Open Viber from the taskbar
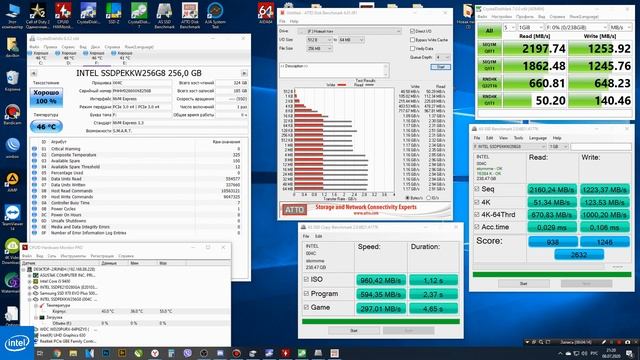The image size is (640, 360). (187, 353)
